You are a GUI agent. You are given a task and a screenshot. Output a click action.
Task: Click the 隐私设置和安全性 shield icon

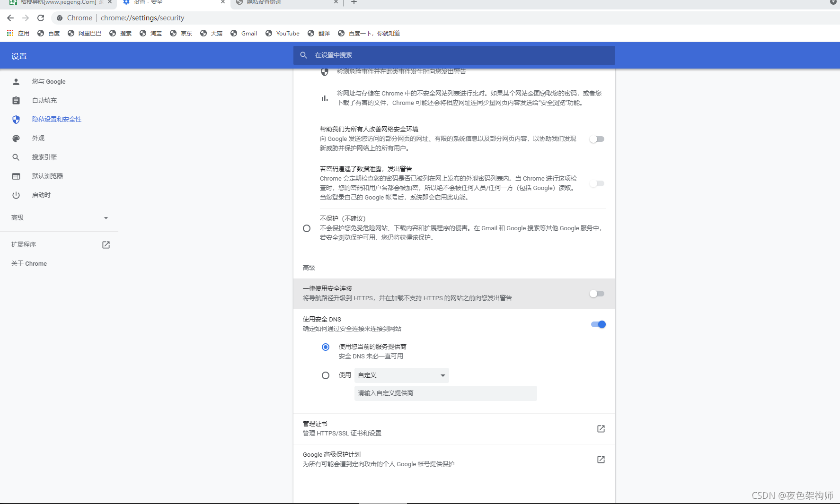coord(16,120)
